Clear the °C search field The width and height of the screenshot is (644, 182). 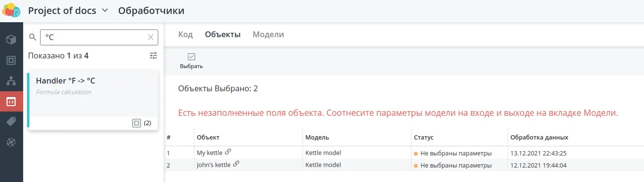click(151, 37)
